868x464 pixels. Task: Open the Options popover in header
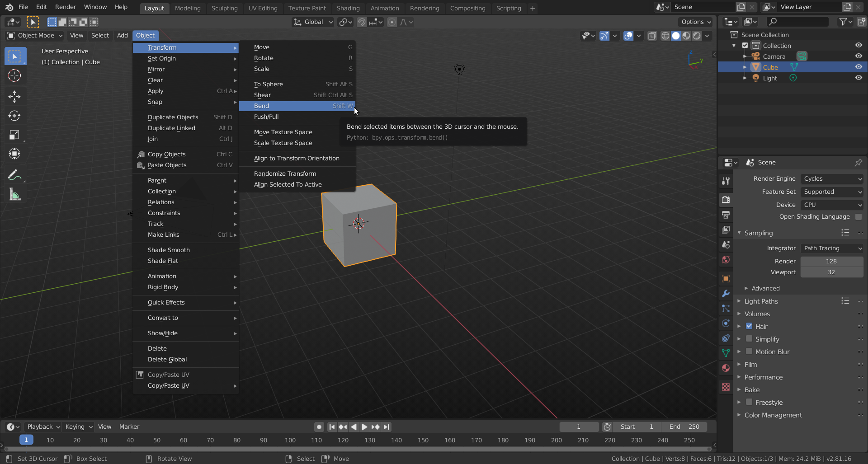click(x=695, y=22)
